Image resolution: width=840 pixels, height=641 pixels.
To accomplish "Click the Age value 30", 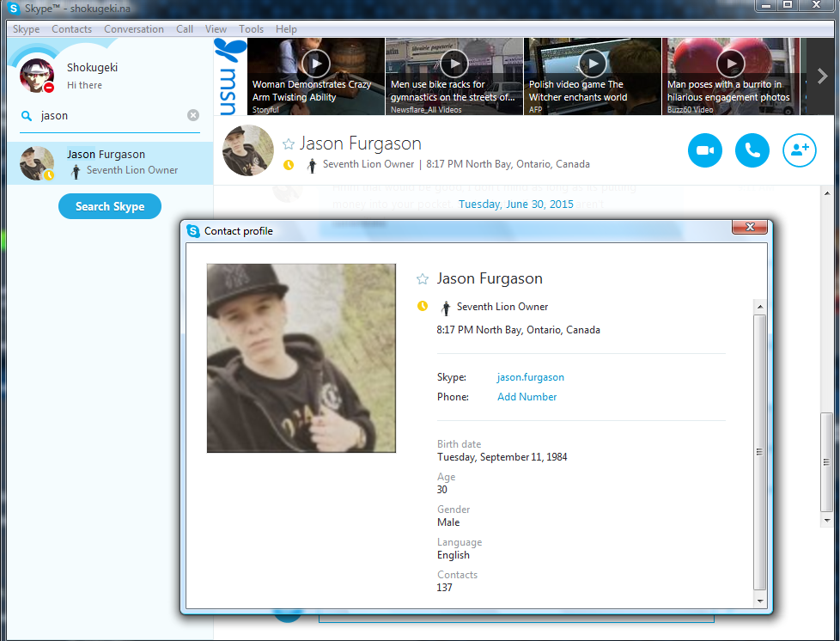I will pos(442,490).
